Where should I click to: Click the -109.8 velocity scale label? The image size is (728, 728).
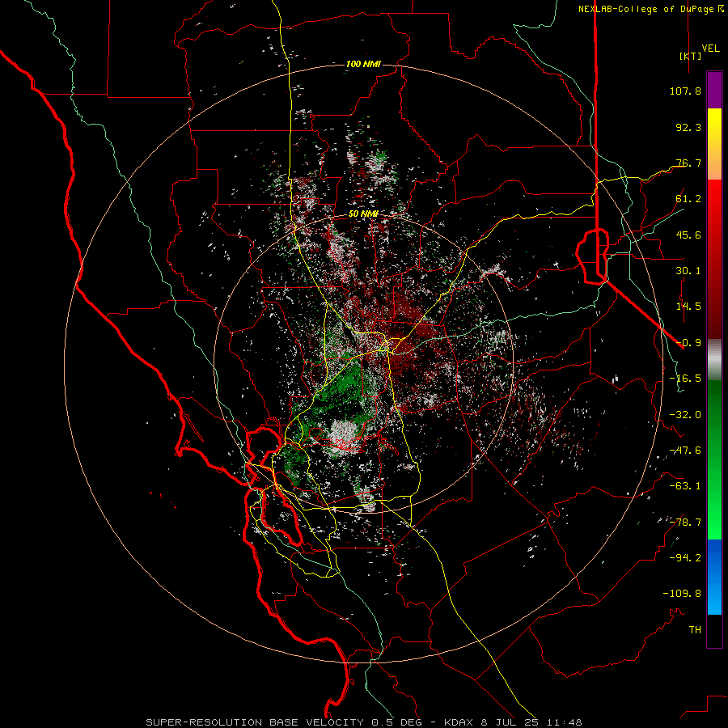pyautogui.click(x=682, y=594)
